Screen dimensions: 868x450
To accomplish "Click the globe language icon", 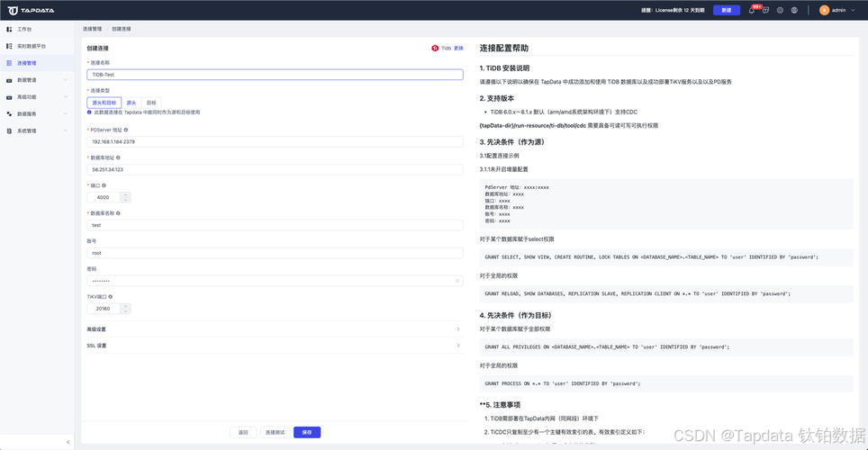I will point(794,10).
